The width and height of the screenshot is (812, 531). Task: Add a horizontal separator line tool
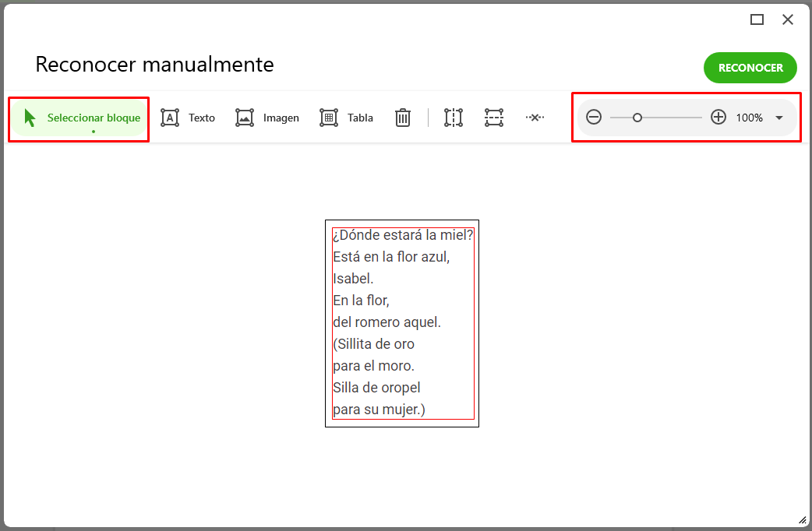tap(494, 118)
